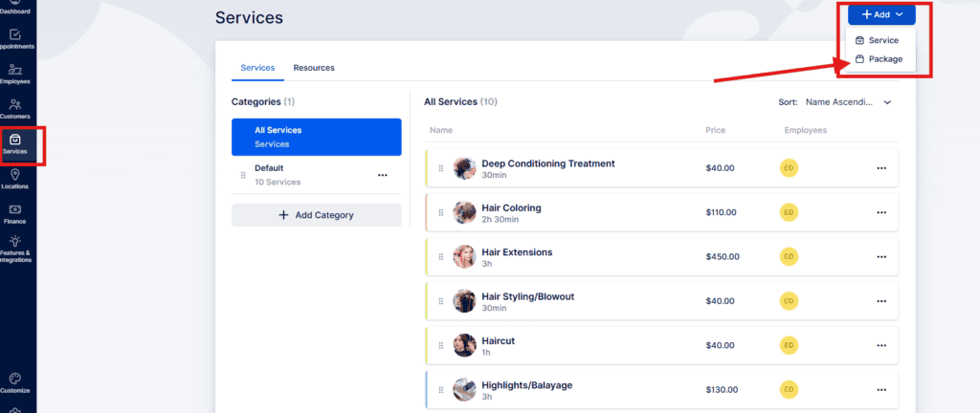Open Features & Integrations in the sidebar
The image size is (980, 413).
click(x=16, y=250)
